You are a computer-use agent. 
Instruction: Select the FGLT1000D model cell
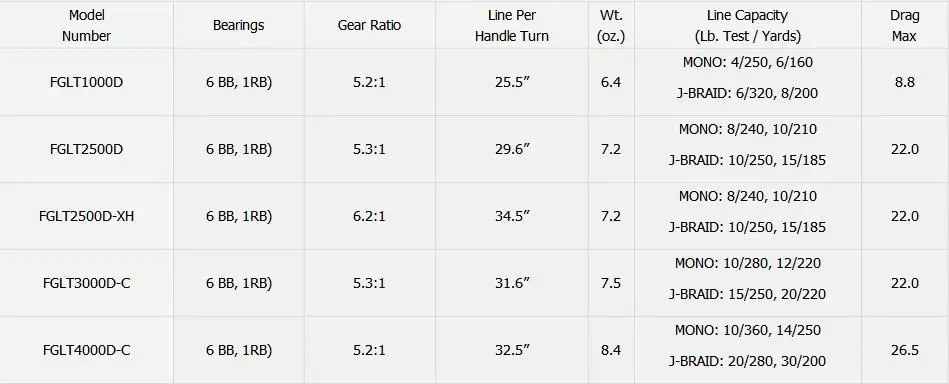coord(87,82)
